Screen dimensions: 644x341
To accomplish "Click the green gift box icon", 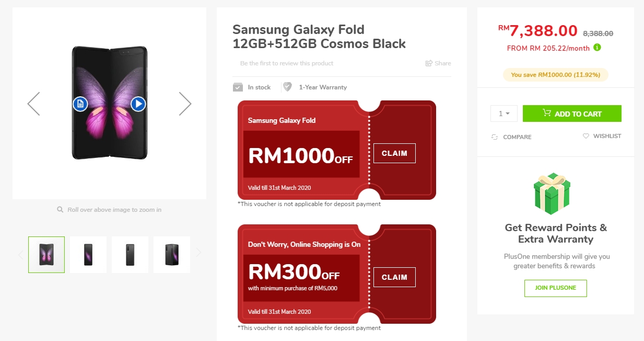I will [552, 194].
